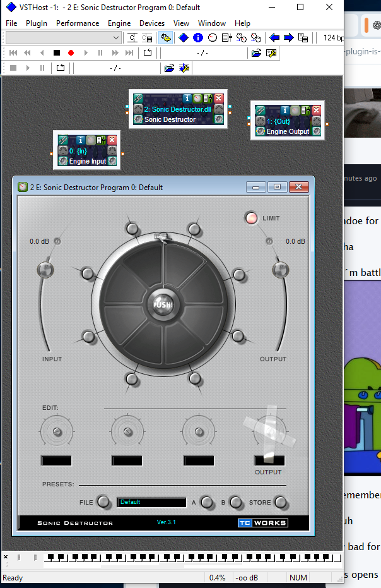Click the dial-shaped parameter icon in toolbar
Image resolution: width=381 pixels, height=588 pixels.
click(213, 38)
